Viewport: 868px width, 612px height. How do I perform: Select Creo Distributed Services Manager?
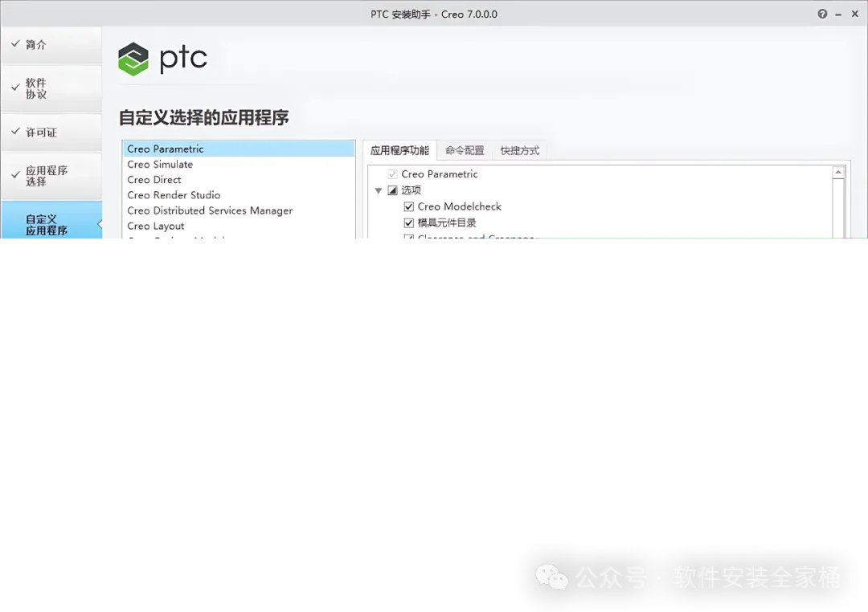(238, 210)
